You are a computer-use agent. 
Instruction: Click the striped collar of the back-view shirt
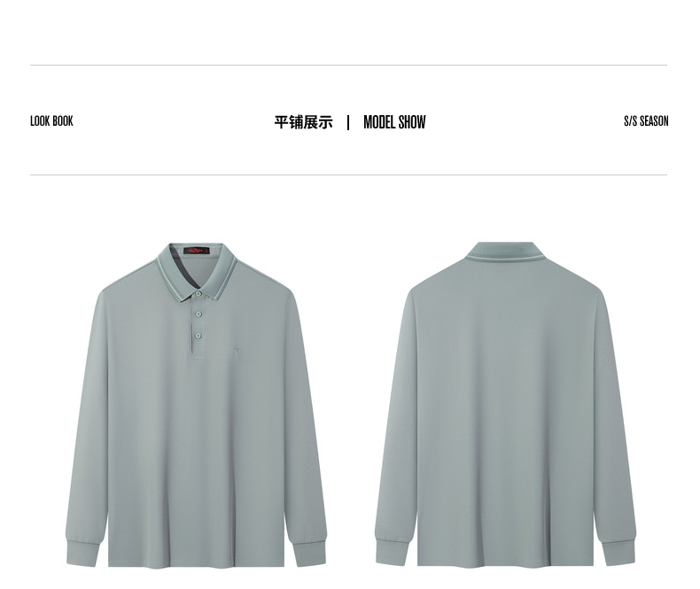pos(505,252)
